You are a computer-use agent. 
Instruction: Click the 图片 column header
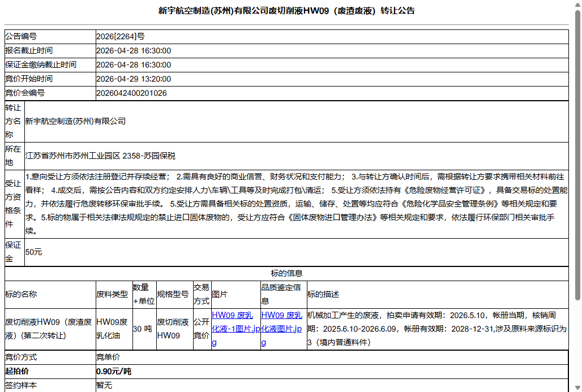[236, 295]
